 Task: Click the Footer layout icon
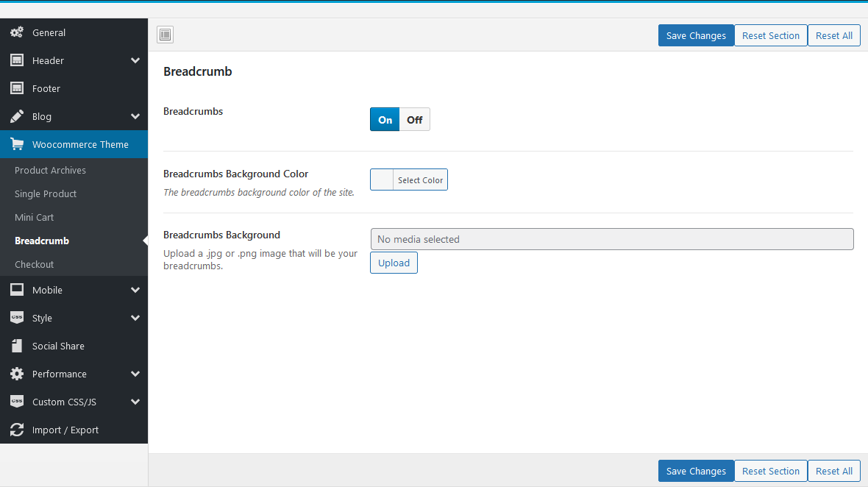click(x=17, y=88)
